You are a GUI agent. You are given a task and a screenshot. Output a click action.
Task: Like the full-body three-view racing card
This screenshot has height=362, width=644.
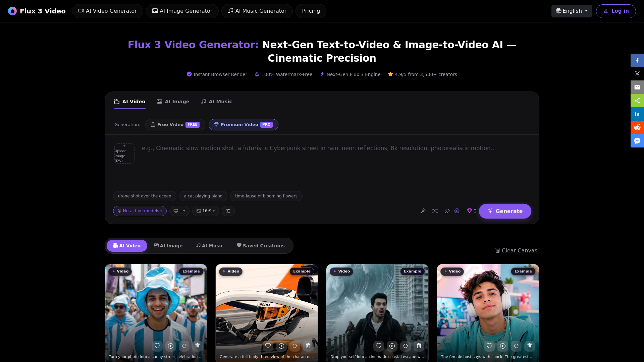(268, 346)
